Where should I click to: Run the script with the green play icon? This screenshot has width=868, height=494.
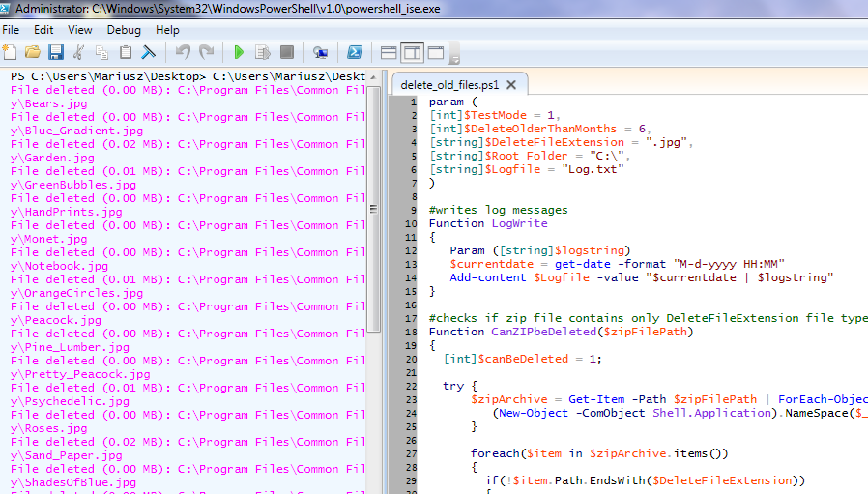238,52
